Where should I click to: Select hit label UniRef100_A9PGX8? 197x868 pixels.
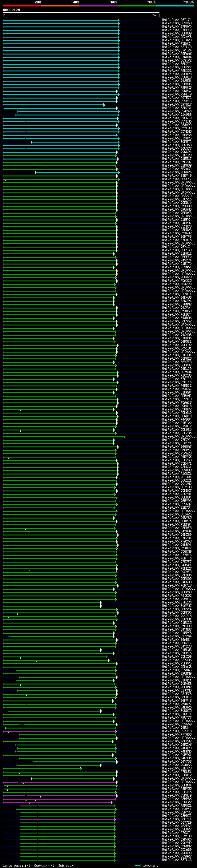[177, 88]
